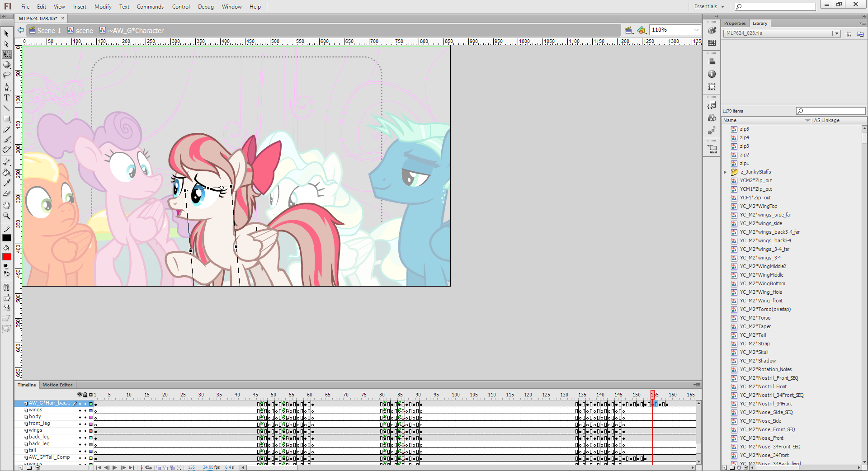Open the Transform panel from the dock
The height and width of the screenshot is (471, 868).
point(712,87)
